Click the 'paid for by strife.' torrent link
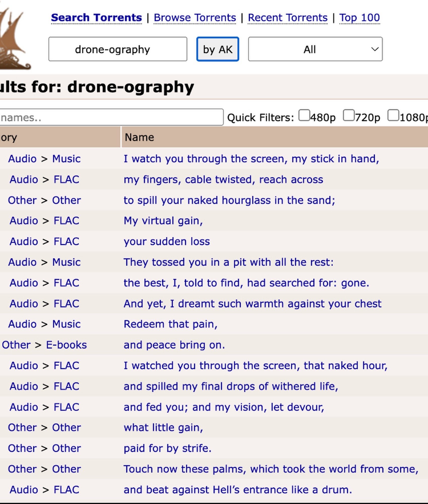Screen dimensions: 428x504 pyautogui.click(x=167, y=448)
